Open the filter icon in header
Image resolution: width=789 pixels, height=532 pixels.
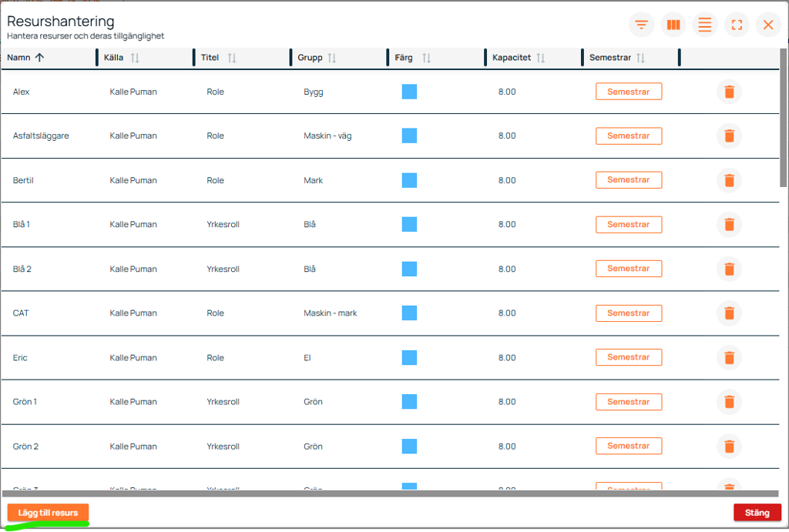coord(641,25)
